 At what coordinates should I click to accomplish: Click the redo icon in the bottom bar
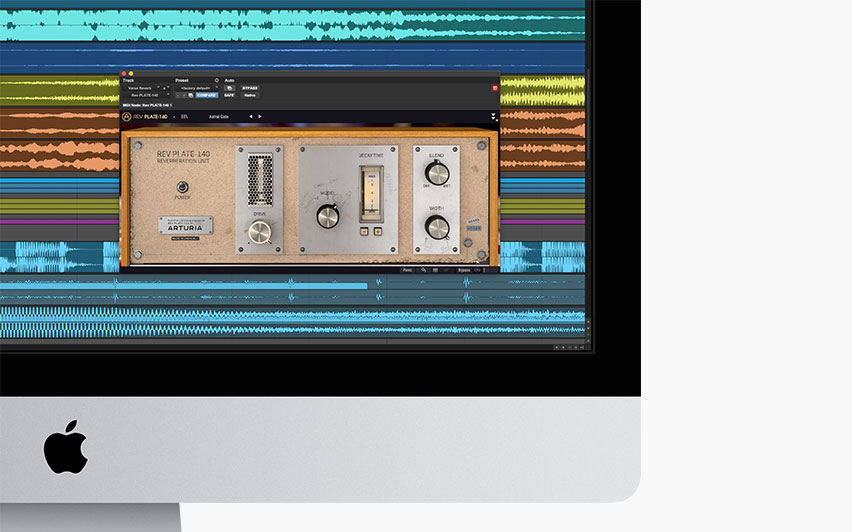[447, 270]
